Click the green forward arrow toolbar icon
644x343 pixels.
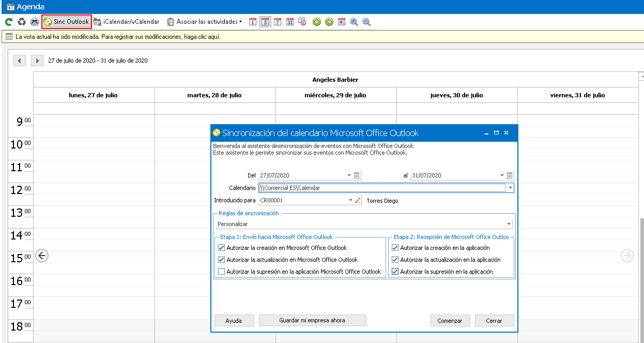pos(329,22)
